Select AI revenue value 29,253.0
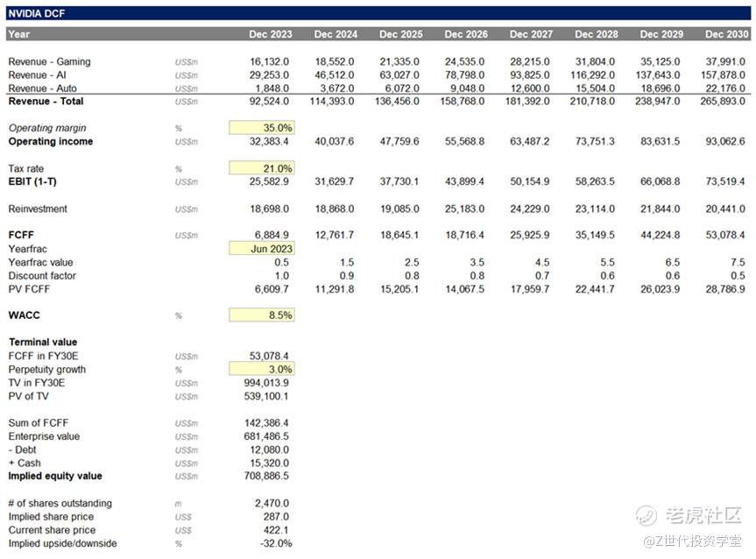This screenshot has width=756, height=559. (x=270, y=75)
